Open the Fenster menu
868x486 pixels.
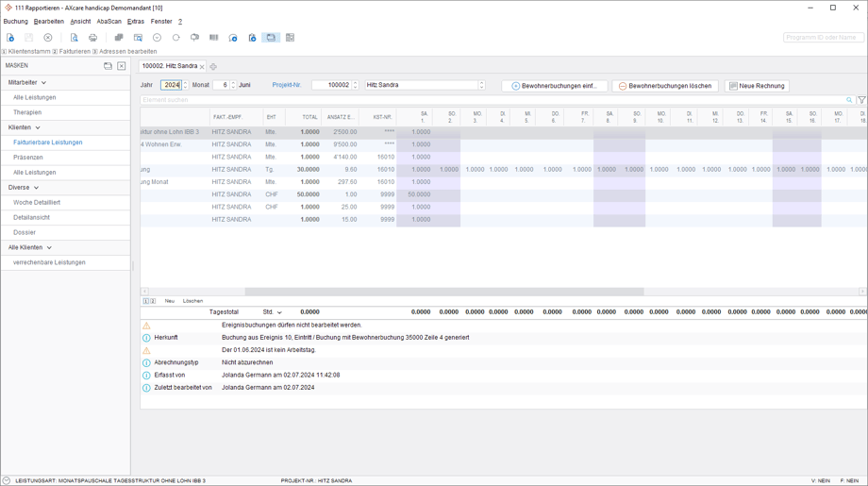tap(161, 21)
